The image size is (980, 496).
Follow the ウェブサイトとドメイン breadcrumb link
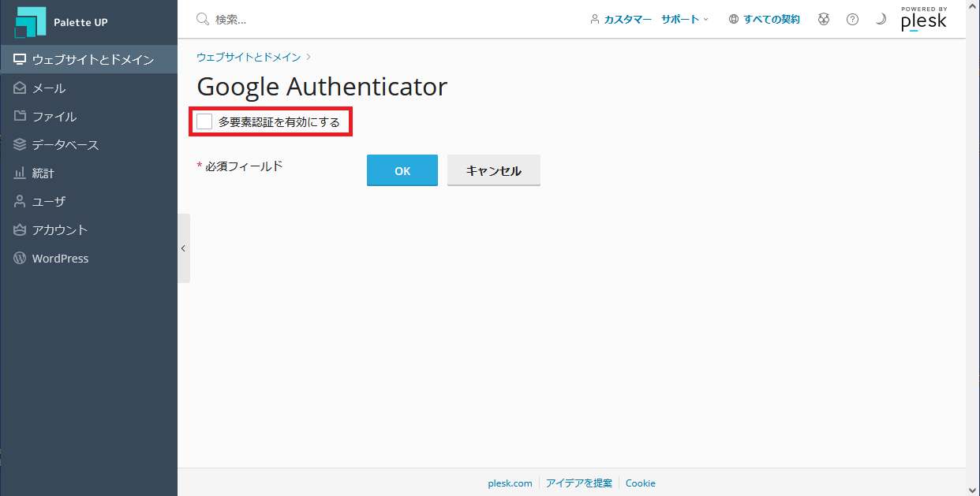[x=249, y=57]
